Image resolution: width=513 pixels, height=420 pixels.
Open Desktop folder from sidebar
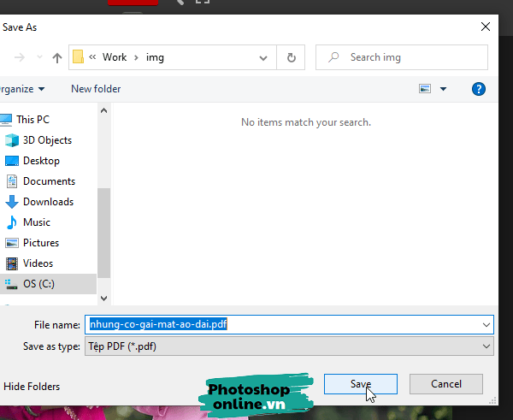pos(41,161)
